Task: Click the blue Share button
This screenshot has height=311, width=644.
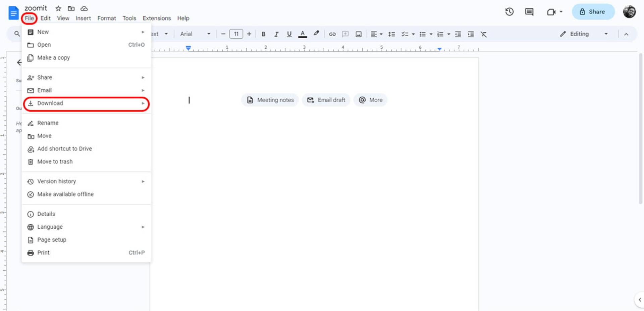Action: [x=593, y=12]
